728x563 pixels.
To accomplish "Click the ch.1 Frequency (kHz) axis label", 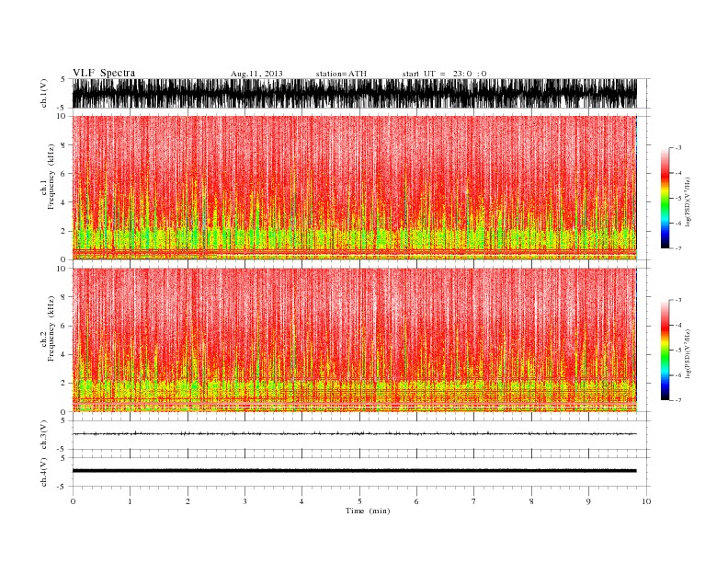I will pos(48,177).
